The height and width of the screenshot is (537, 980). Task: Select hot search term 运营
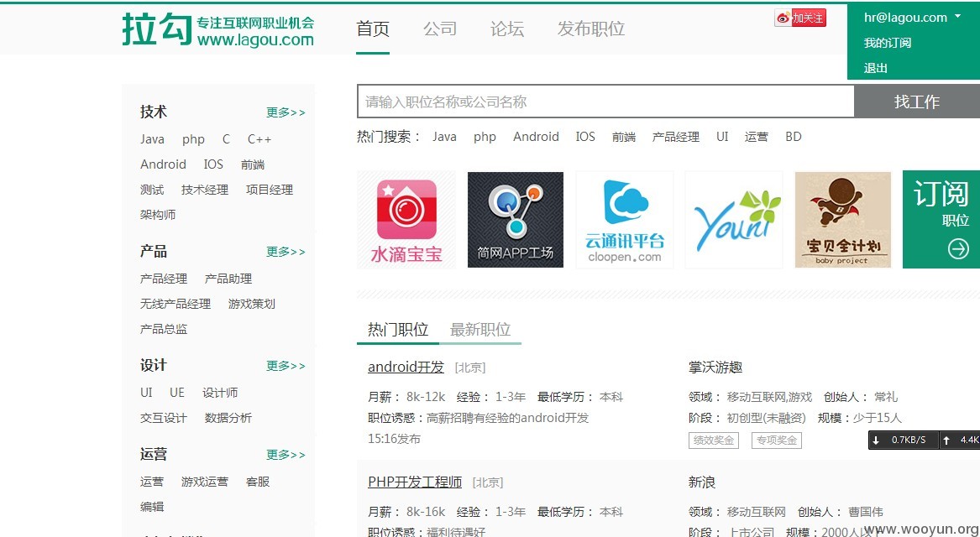757,137
